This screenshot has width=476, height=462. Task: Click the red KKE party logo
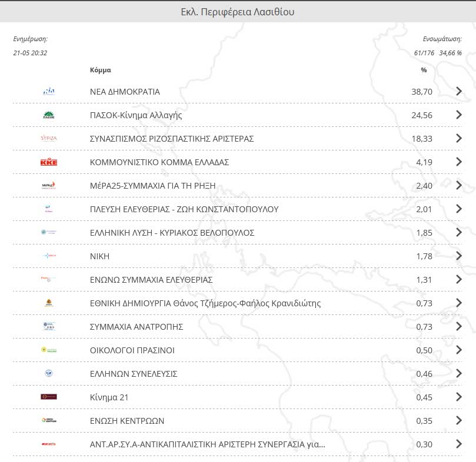(49, 162)
